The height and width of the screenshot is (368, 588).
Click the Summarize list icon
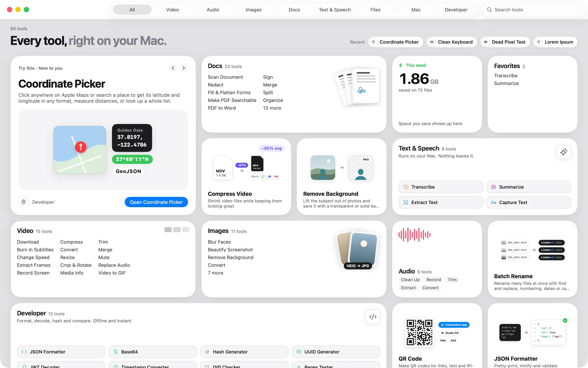[x=493, y=187]
